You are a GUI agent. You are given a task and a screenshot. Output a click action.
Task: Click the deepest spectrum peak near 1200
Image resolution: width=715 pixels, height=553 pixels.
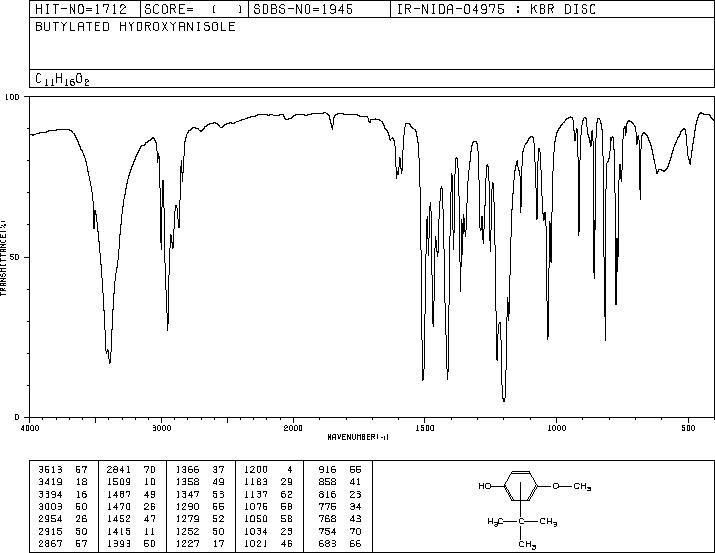click(x=504, y=399)
